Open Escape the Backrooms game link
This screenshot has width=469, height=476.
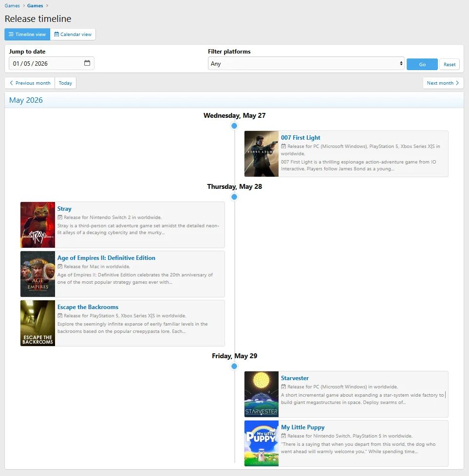tap(88, 307)
